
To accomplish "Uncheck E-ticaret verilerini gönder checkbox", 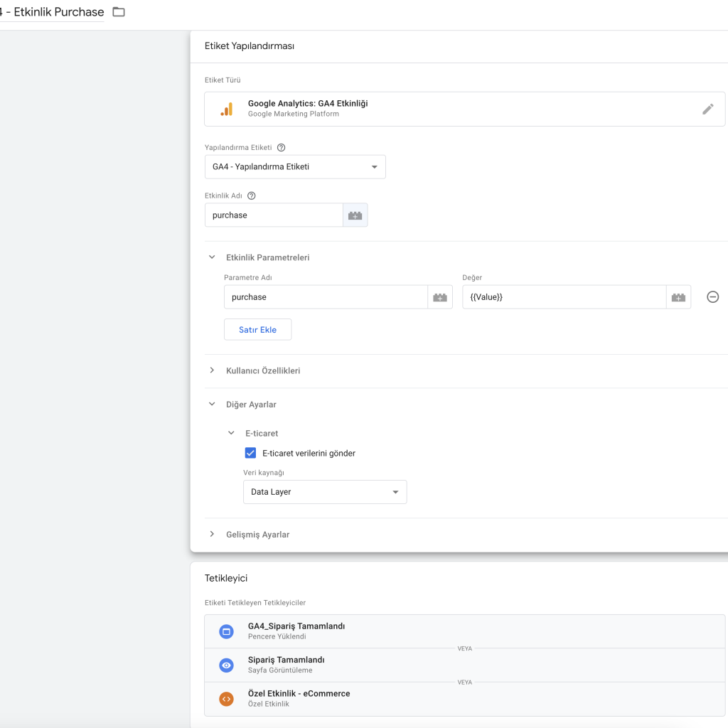I will (250, 453).
